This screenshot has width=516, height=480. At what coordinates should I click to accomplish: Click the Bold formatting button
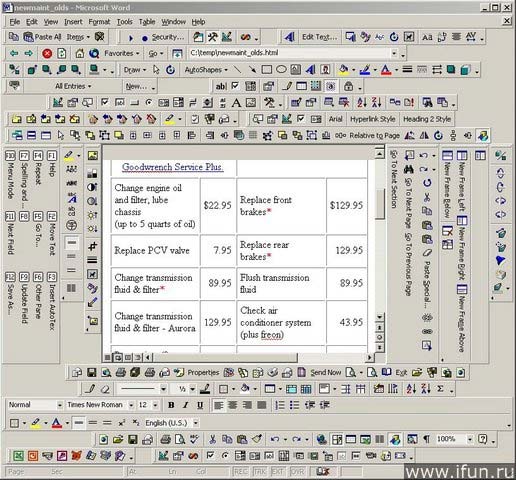(171, 405)
